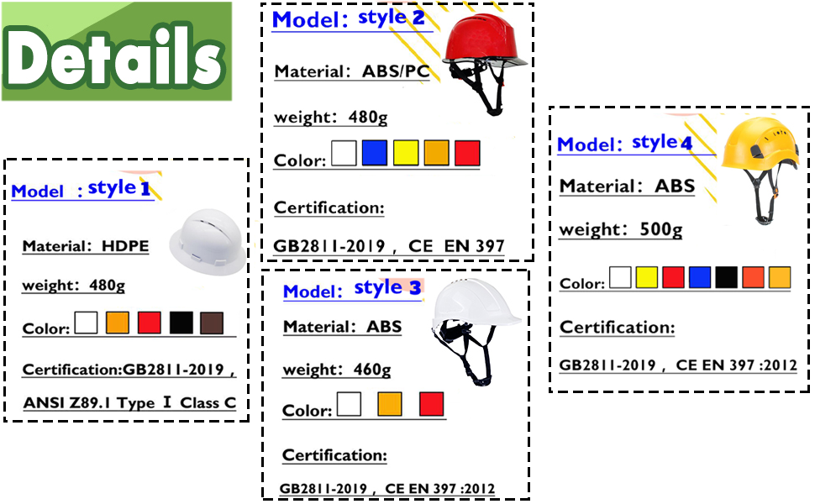Select the blue swatch for style 4
The image size is (815, 504).
click(x=700, y=277)
